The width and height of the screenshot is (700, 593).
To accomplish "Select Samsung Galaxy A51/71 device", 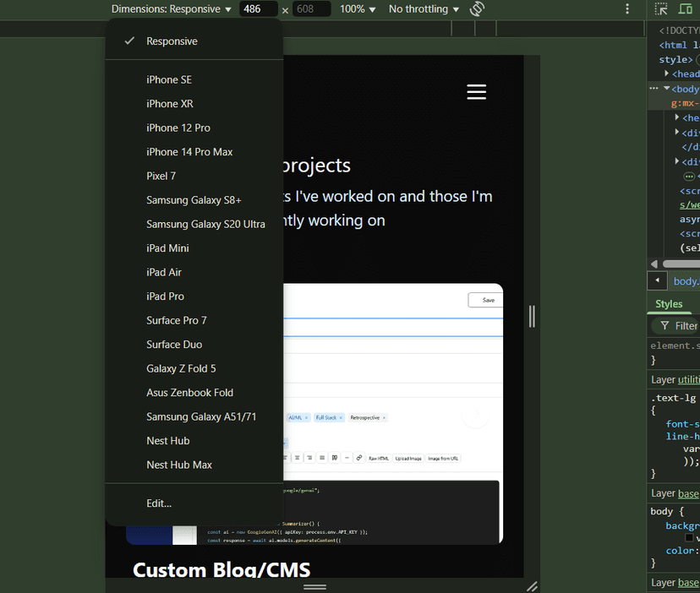I will 194,417.
